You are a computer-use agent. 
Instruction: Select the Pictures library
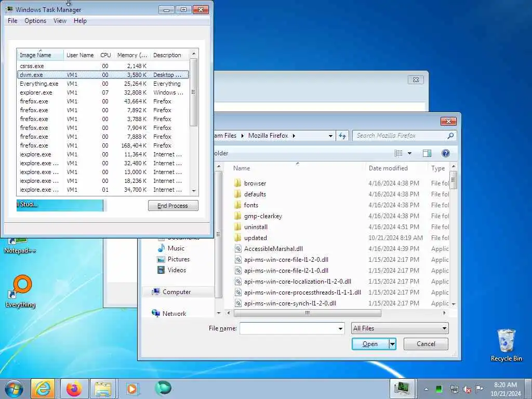pyautogui.click(x=174, y=259)
